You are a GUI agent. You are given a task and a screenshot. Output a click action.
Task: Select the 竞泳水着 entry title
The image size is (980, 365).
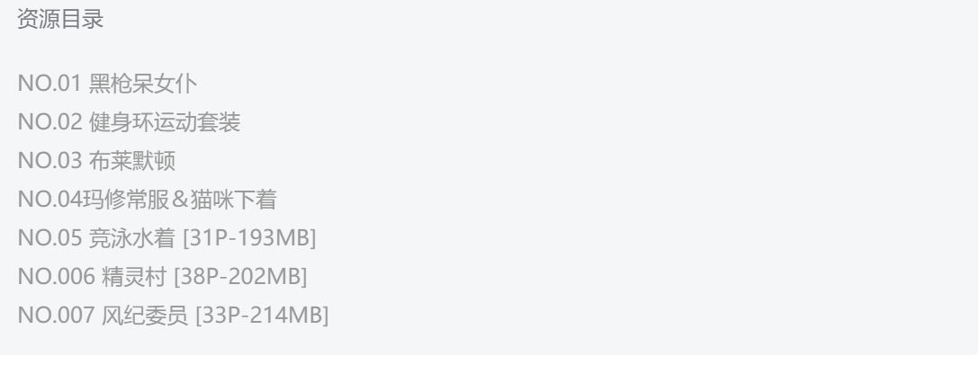132,238
